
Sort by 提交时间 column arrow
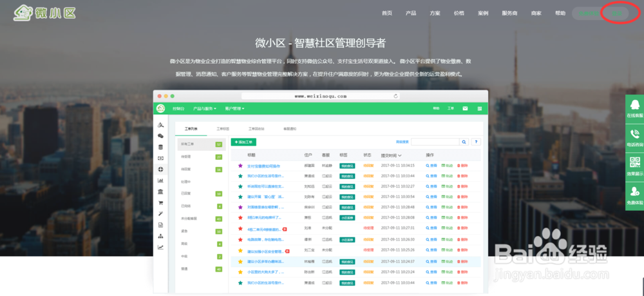point(400,155)
